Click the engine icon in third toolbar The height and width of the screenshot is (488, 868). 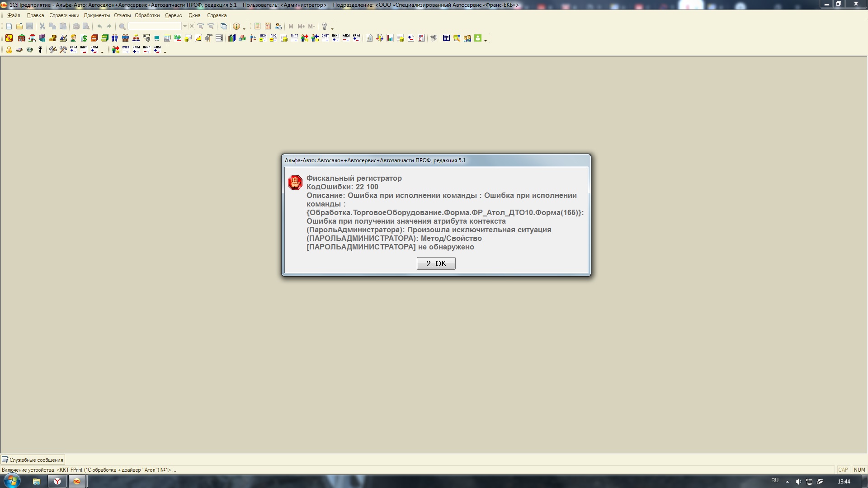pyautogui.click(x=30, y=50)
